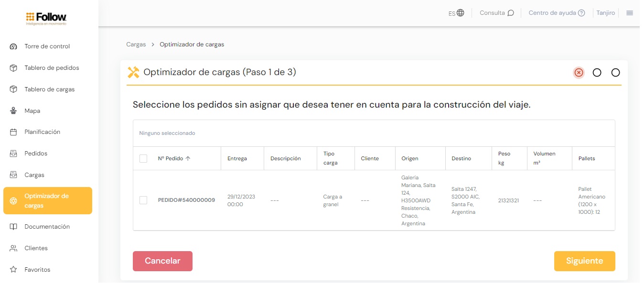Click the Follow logo

click(46, 18)
